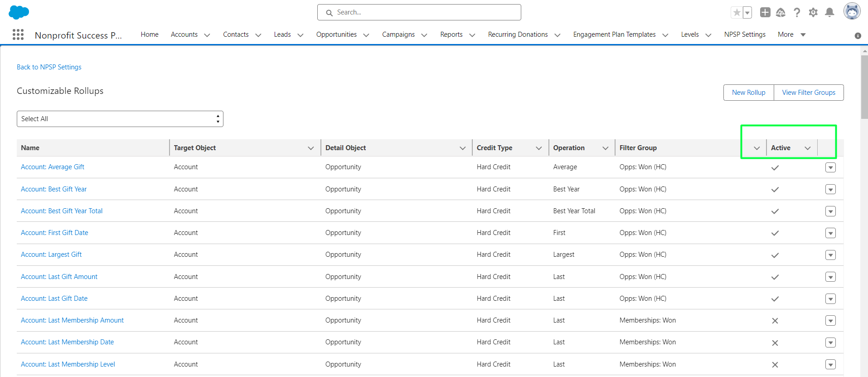Open the Contacts tab
This screenshot has height=377, width=868.
click(236, 34)
